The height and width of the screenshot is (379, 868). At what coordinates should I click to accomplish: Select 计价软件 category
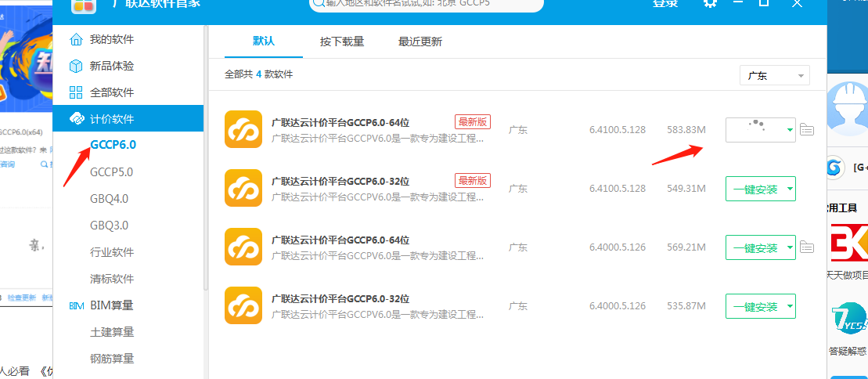coord(128,118)
